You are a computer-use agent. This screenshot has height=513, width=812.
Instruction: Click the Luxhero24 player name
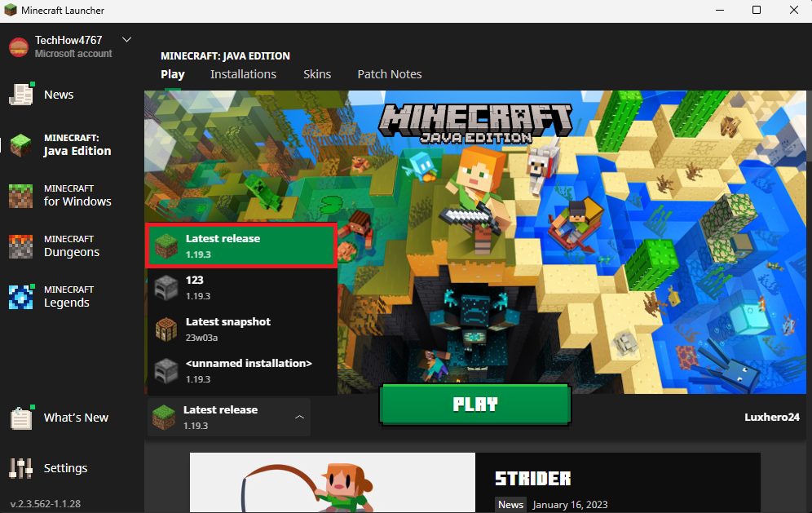772,417
